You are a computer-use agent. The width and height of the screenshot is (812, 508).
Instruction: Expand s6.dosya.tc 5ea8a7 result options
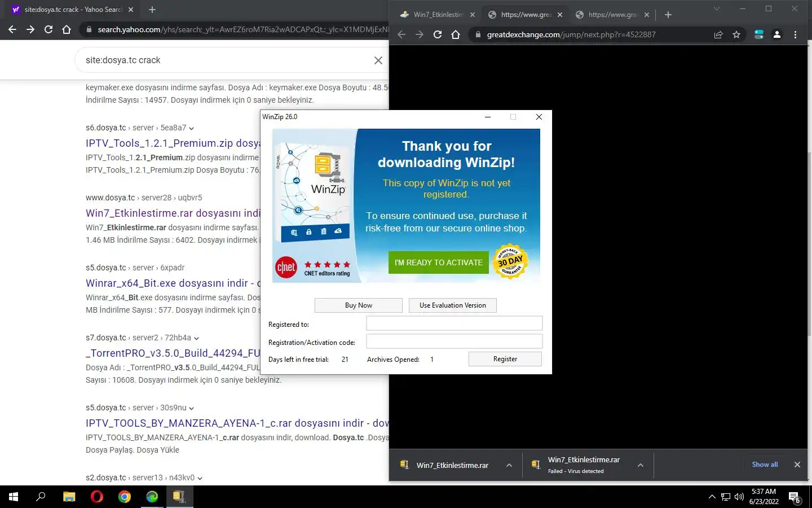192,128
